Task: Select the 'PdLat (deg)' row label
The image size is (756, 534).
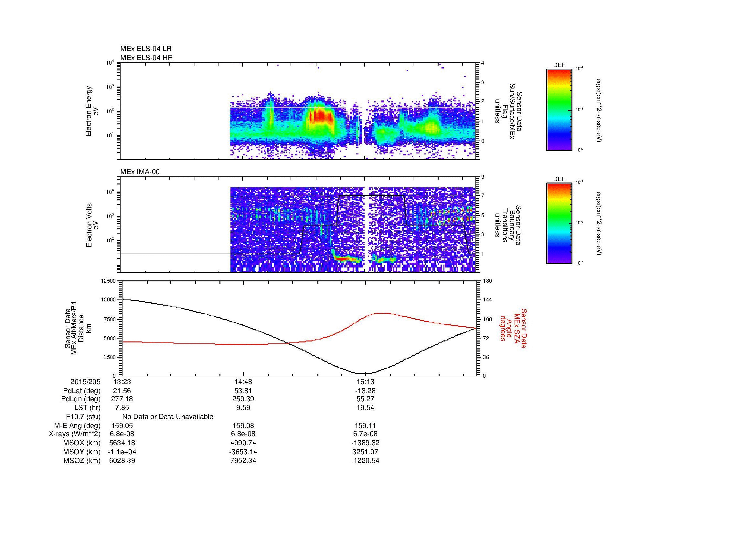Action: [82, 391]
